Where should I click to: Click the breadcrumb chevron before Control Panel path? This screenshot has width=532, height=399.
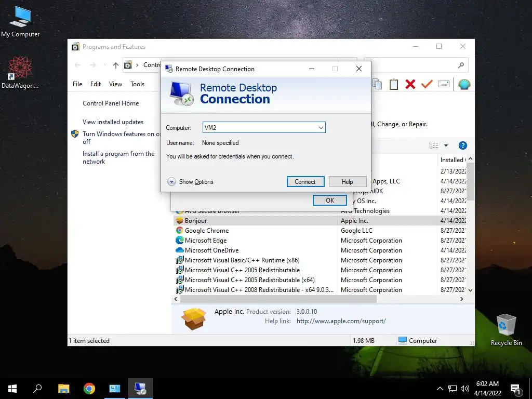pos(137,65)
